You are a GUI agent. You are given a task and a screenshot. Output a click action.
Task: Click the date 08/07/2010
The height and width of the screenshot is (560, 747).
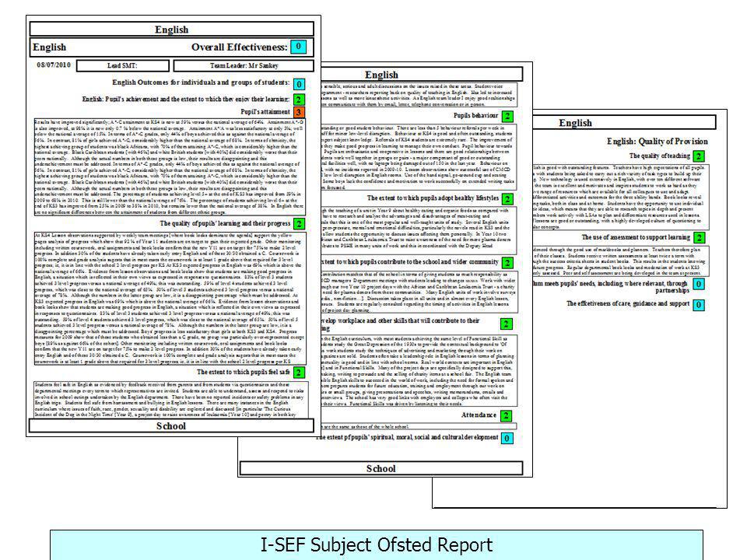coord(54,65)
